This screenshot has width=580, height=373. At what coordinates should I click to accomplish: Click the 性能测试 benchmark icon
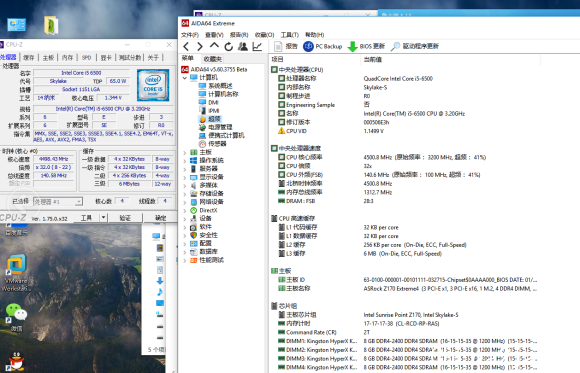pos(193,260)
